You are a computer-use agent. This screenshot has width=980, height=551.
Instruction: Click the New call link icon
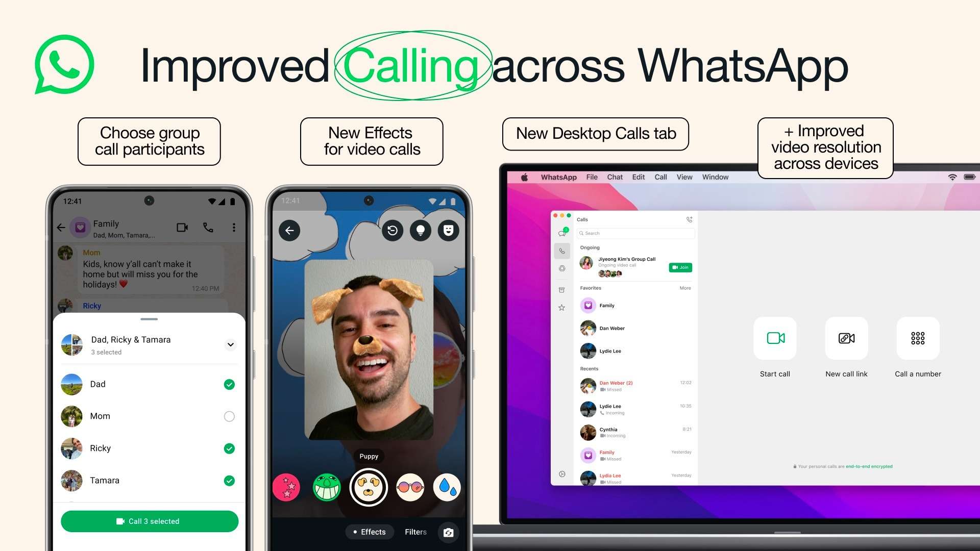[846, 338]
